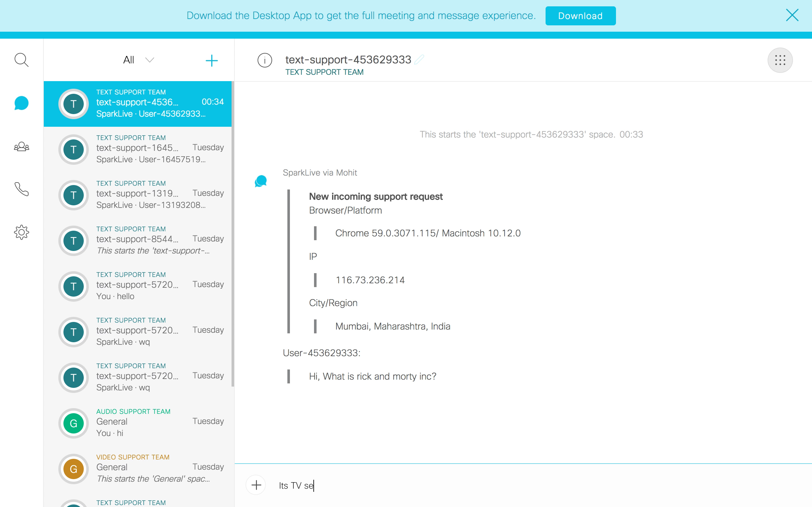This screenshot has height=507, width=812.
Task: Dismiss the download banner
Action: (x=792, y=15)
